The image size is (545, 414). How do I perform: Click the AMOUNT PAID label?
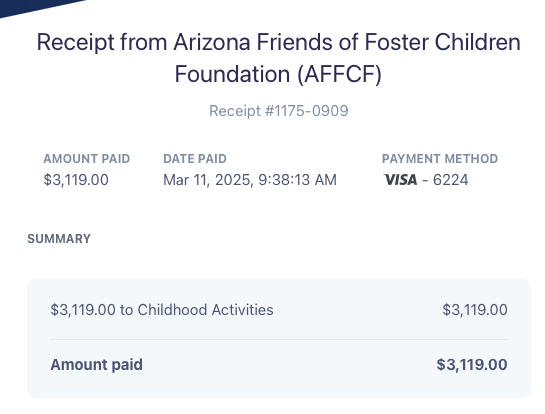[87, 159]
